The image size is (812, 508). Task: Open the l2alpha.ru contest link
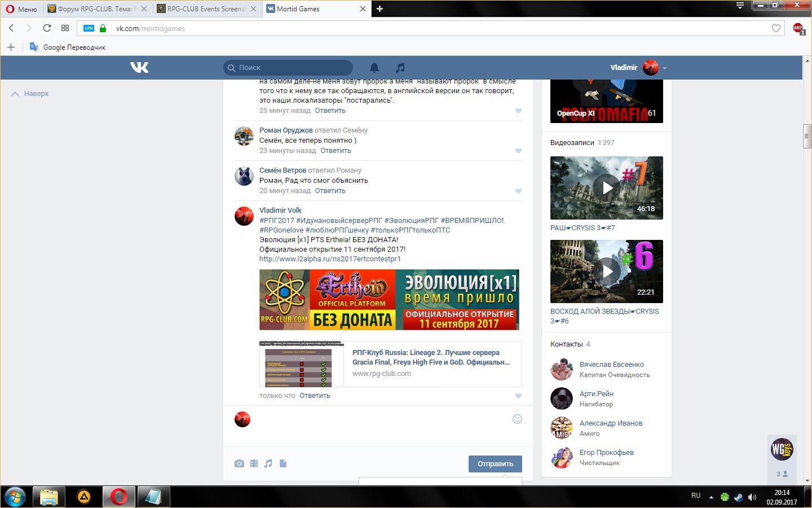pyautogui.click(x=330, y=259)
